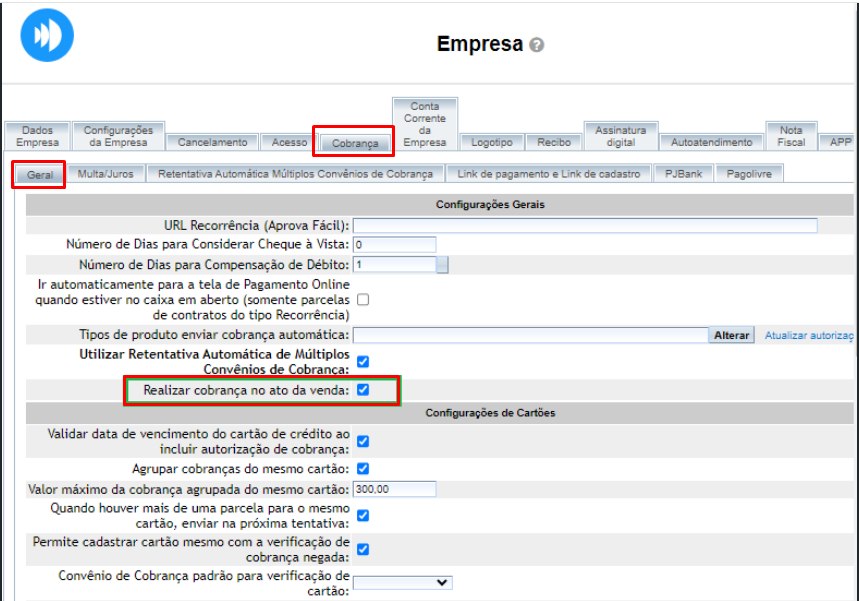Image resolution: width=859 pixels, height=601 pixels.
Task: Go to the Nota Fiscal tab
Action: 791,136
